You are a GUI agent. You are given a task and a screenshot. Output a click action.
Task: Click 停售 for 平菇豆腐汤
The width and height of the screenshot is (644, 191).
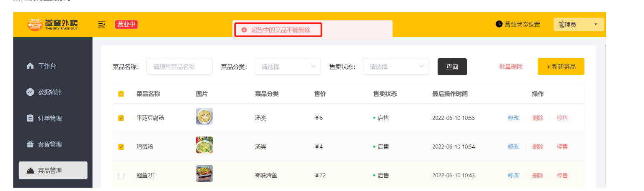pyautogui.click(x=562, y=118)
